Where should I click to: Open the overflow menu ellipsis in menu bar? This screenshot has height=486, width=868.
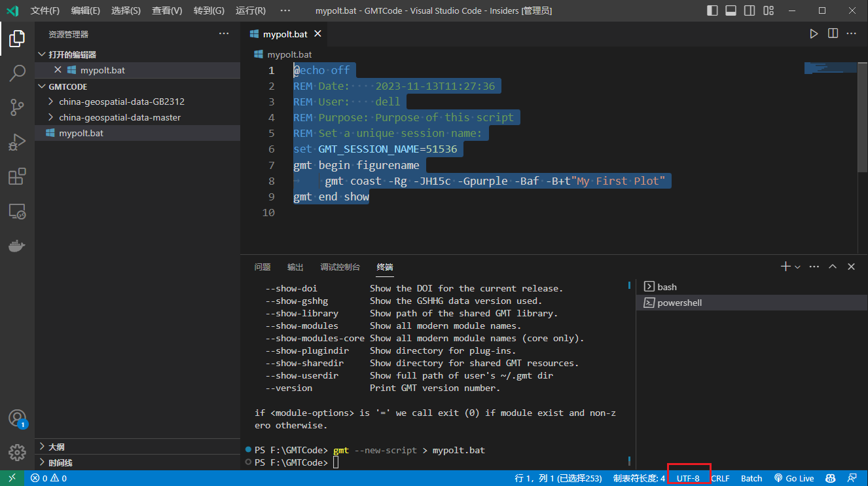pos(285,10)
